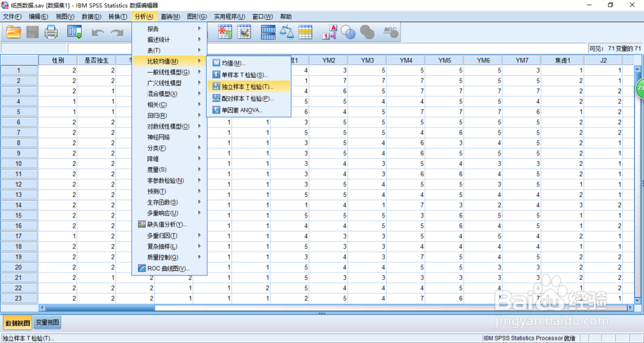The width and height of the screenshot is (644, 343).
Task: Expand the 混合模型(X) submenu
Action: [x=169, y=94]
